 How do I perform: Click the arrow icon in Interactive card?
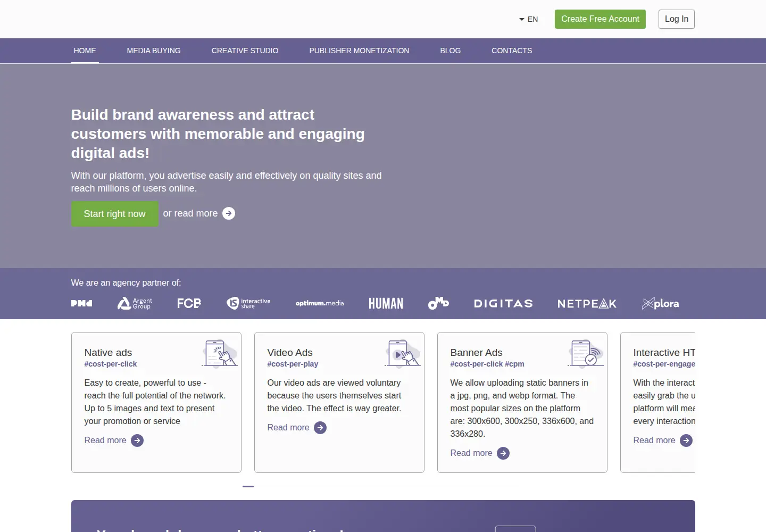[x=686, y=440]
